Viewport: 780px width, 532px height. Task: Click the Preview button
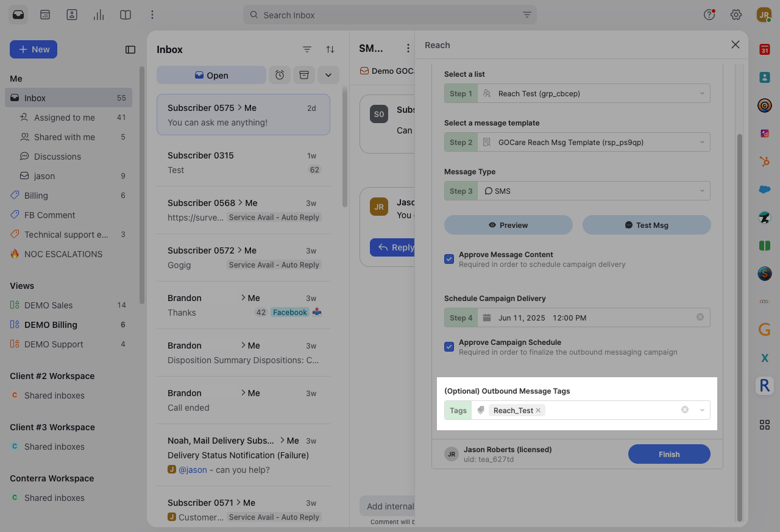[508, 225]
